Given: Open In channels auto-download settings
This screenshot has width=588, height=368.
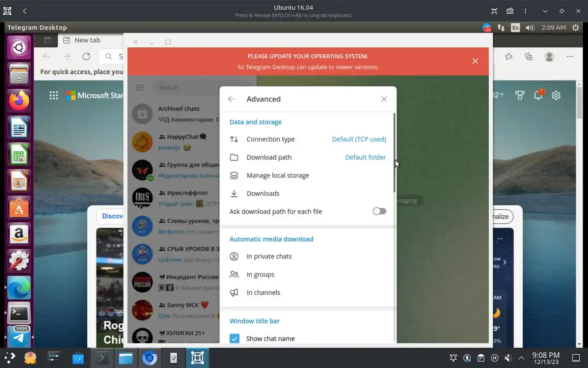Looking at the screenshot, I should (x=307, y=293).
